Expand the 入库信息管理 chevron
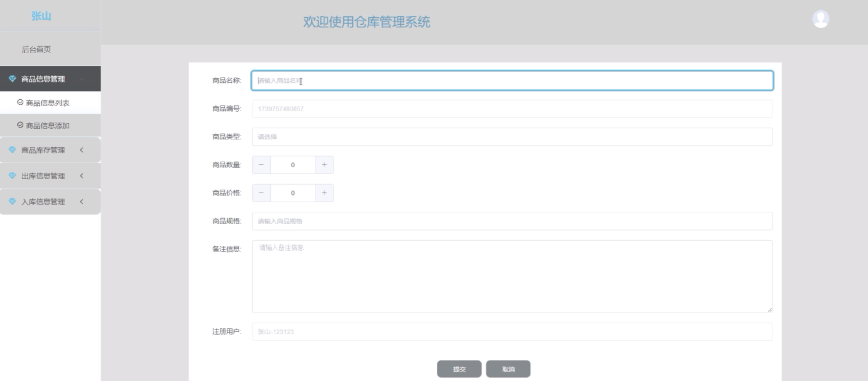868x381 pixels. coord(82,201)
